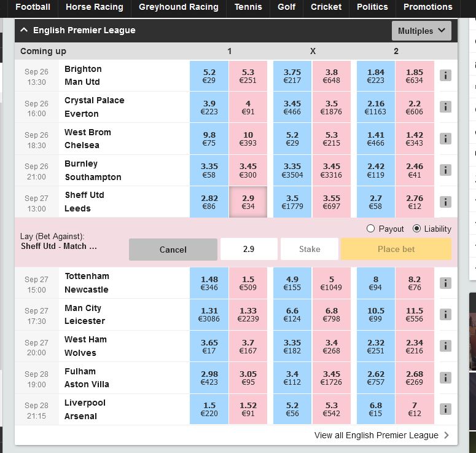Click the yellow Place bet button
The image size is (476, 453).
[396, 250]
